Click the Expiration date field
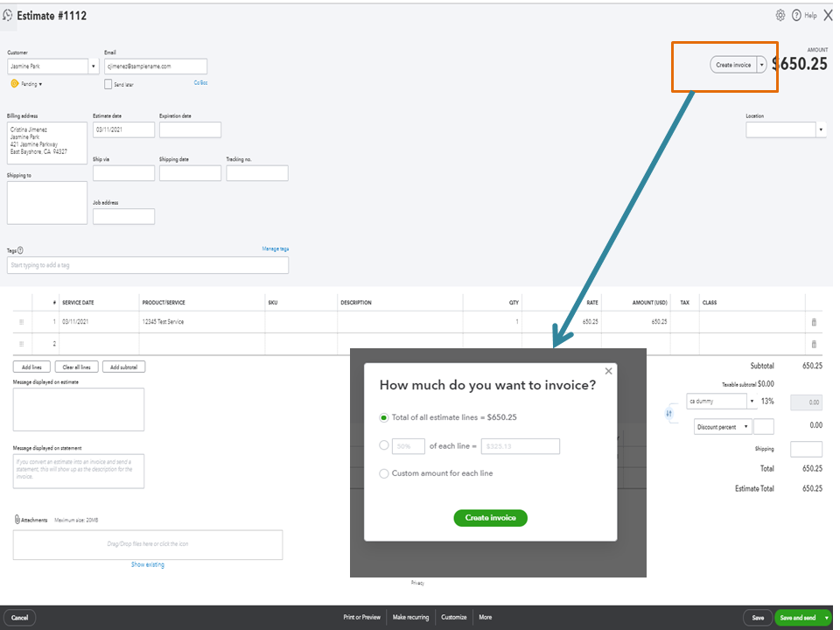This screenshot has width=840, height=630. pyautogui.click(x=190, y=129)
